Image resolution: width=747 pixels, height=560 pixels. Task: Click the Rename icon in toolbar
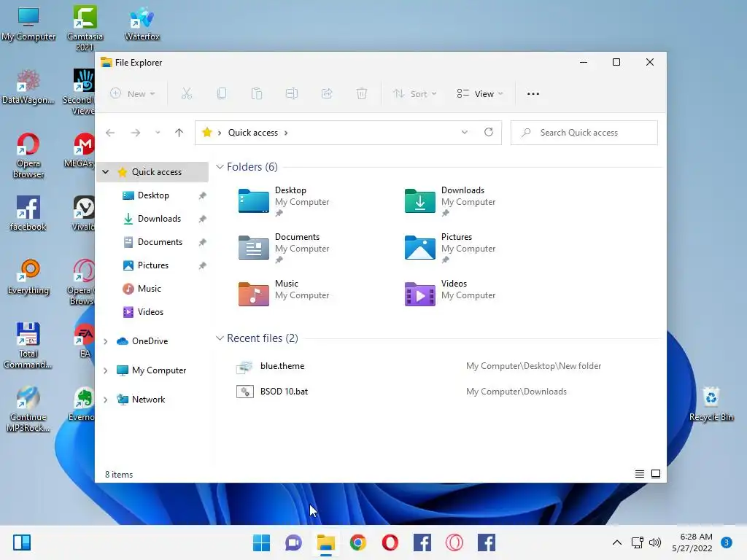(292, 94)
